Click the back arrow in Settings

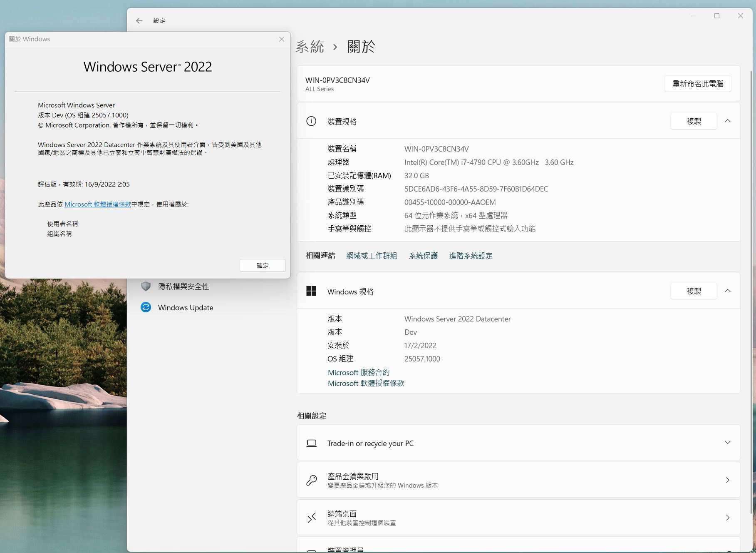click(x=139, y=20)
